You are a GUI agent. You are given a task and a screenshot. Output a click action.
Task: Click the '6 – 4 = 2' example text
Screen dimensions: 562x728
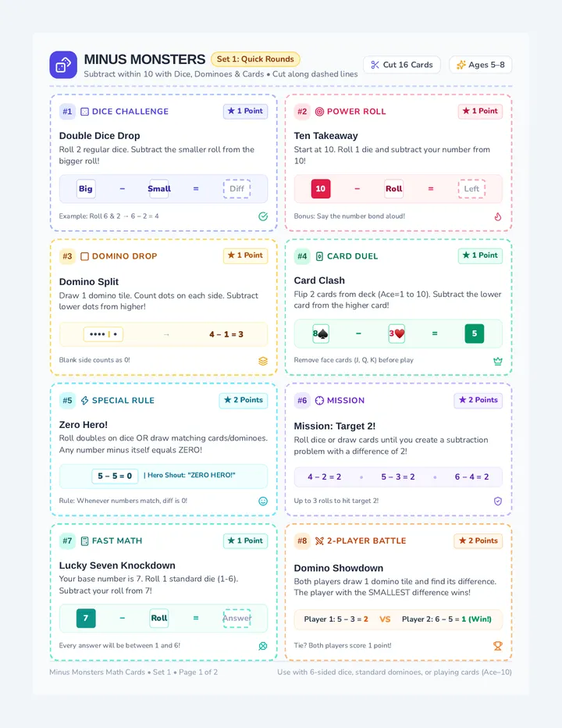pyautogui.click(x=472, y=476)
